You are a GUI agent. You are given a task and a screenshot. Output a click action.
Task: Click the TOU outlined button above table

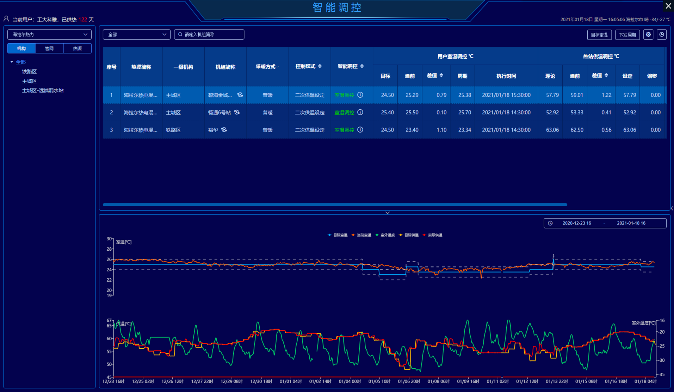coord(627,35)
